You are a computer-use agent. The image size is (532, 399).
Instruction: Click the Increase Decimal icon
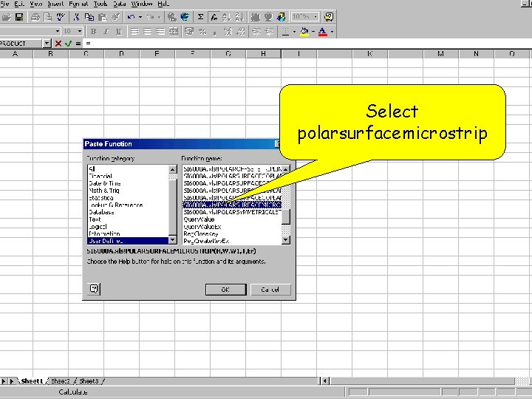(228, 32)
